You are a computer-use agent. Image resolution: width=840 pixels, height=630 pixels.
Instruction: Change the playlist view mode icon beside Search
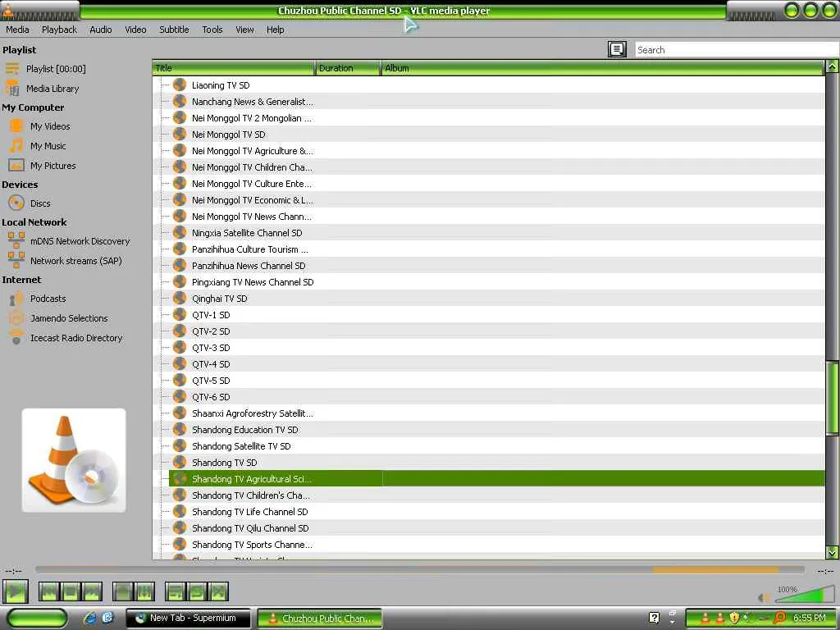click(x=617, y=49)
